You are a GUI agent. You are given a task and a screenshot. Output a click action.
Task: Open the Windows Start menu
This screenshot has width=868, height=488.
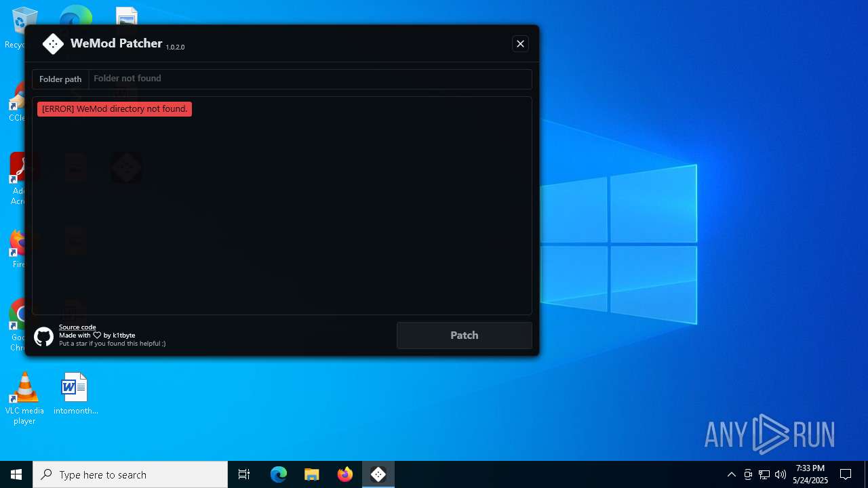[16, 474]
